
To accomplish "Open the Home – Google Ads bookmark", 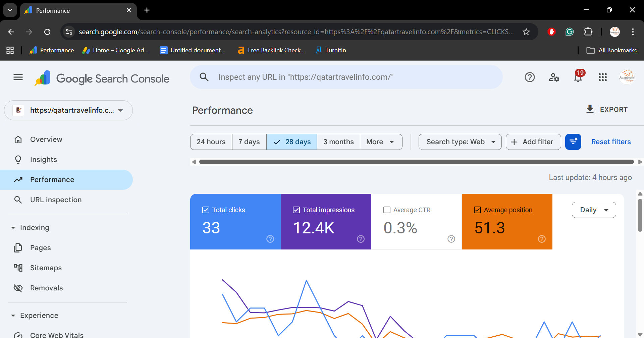I will pos(116,50).
